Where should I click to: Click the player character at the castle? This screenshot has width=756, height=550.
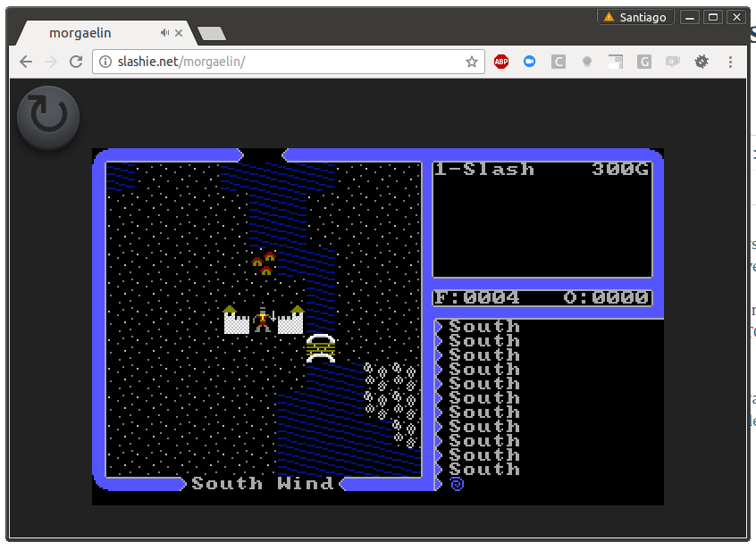(263, 320)
